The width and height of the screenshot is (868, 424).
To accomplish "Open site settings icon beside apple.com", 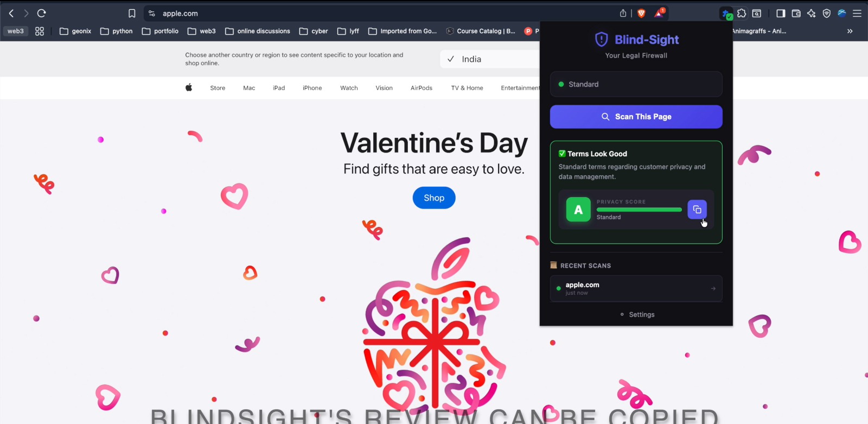I will (152, 14).
